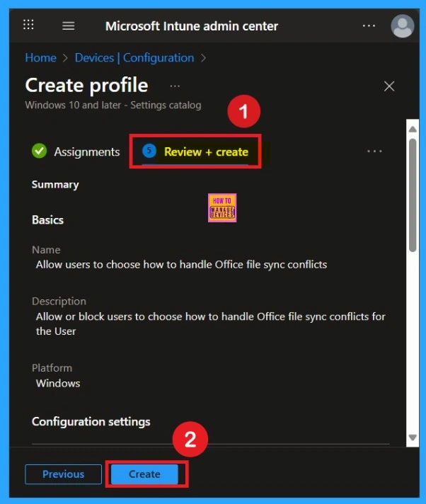The height and width of the screenshot is (504, 426).
Task: Open Devices | Configuration breadcrumb link
Action: (x=134, y=58)
